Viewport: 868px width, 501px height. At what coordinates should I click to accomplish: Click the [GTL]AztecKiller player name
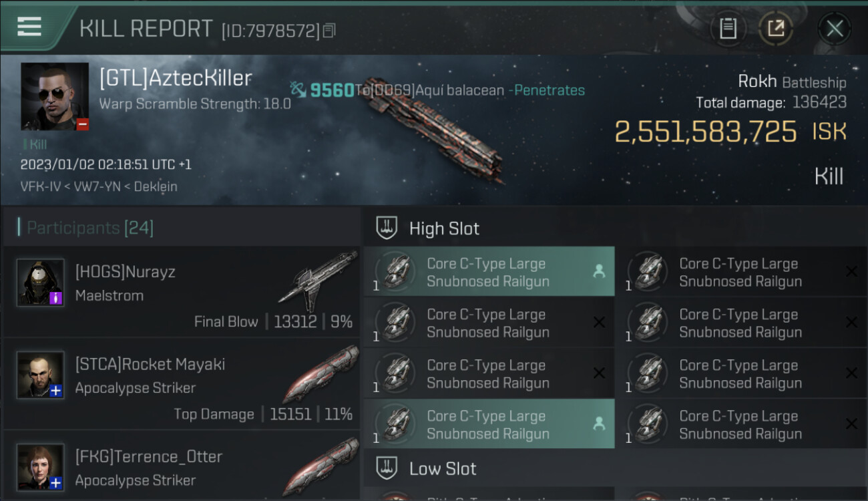point(176,78)
